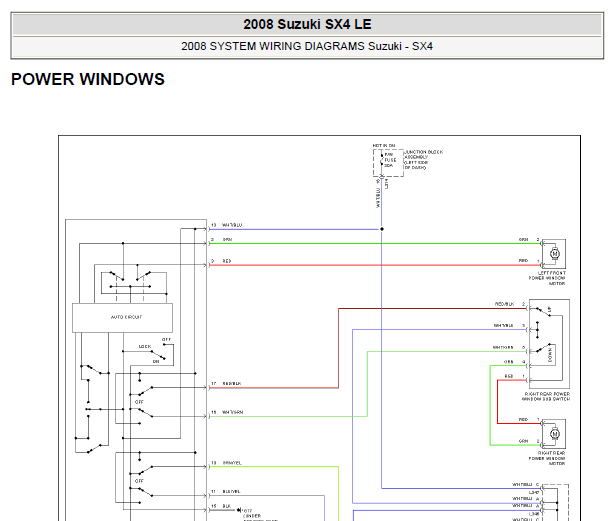Click the '2008 Suzuki SX4 LE' title
This screenshot has height=521, width=609.
click(x=307, y=24)
